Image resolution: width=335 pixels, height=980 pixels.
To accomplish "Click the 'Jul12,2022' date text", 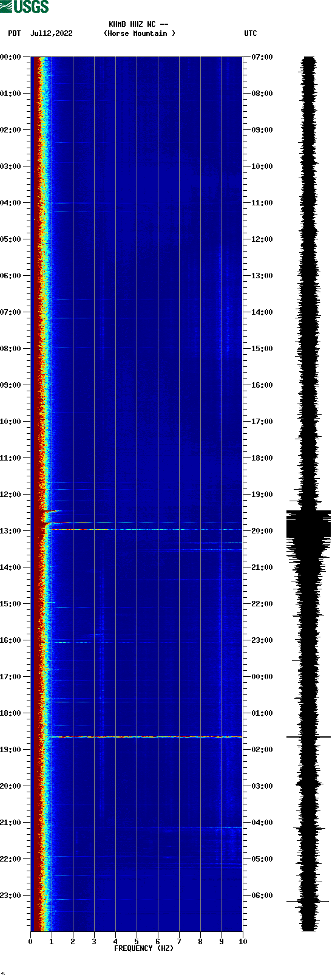I will pyautogui.click(x=51, y=33).
